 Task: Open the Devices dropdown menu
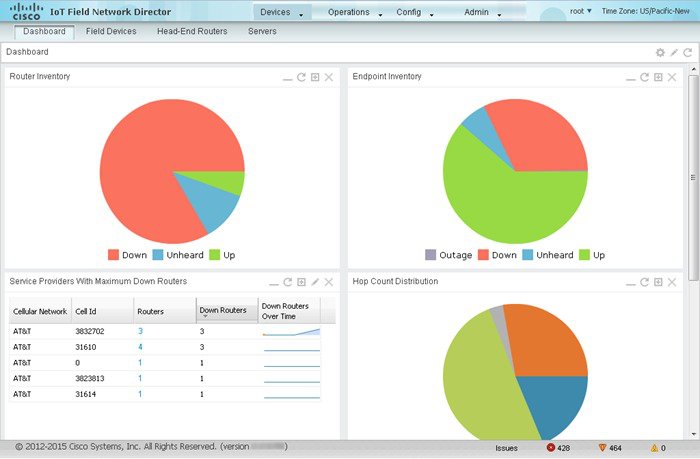(282, 12)
